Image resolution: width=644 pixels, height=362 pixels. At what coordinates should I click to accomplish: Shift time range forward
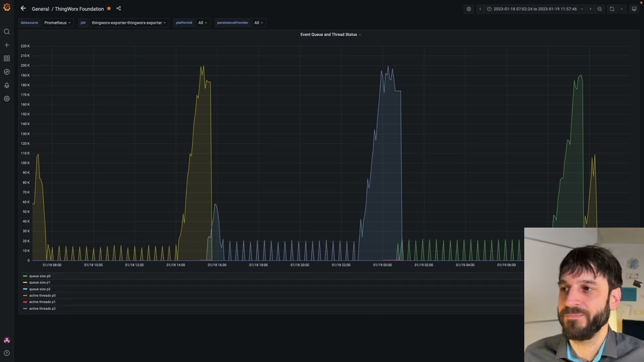click(x=590, y=9)
